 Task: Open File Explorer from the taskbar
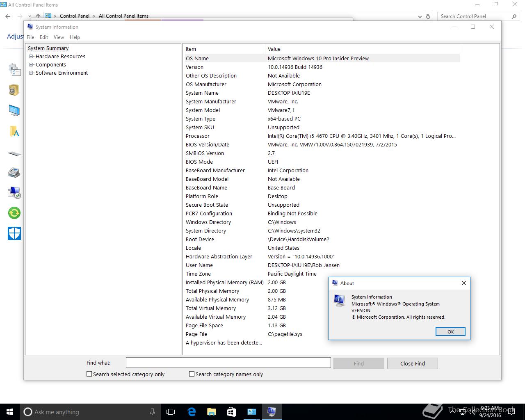click(211, 412)
